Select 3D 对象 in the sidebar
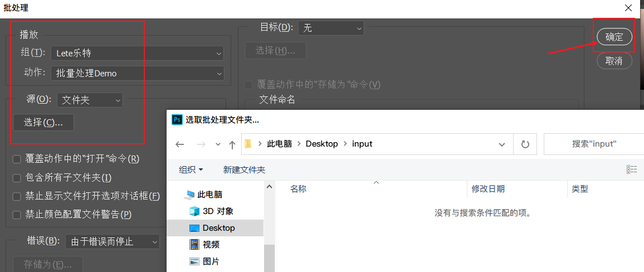The height and width of the screenshot is (272, 644). click(x=217, y=211)
